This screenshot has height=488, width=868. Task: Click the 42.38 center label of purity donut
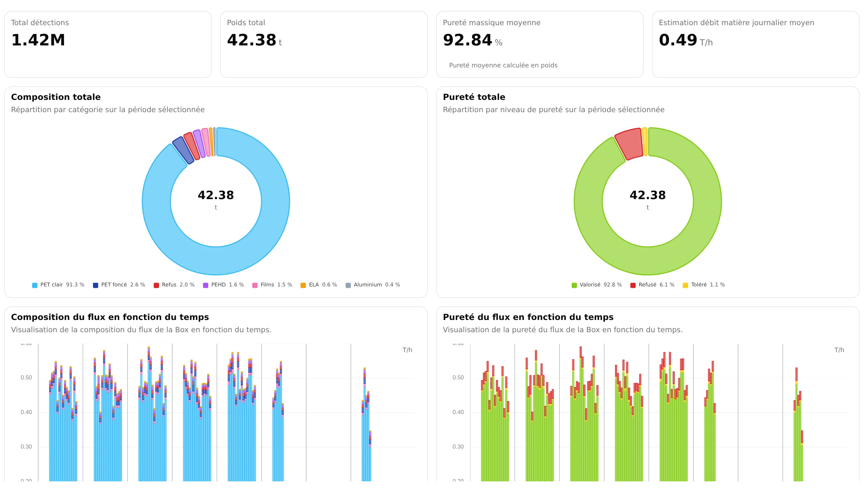(648, 195)
